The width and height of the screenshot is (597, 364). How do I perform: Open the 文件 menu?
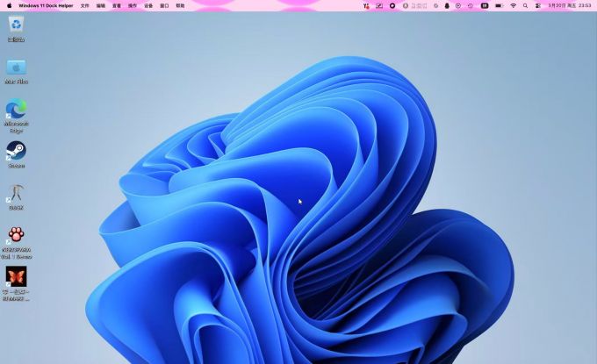click(85, 6)
